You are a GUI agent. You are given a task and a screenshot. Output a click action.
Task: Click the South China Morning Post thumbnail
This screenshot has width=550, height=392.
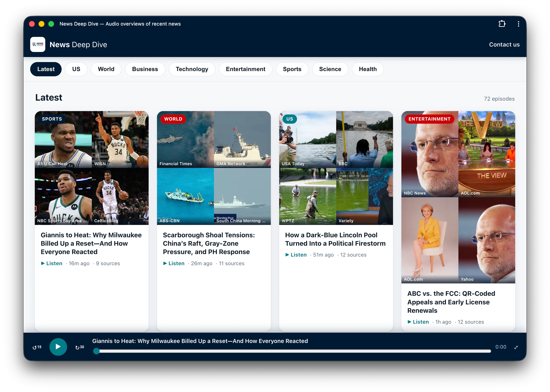click(242, 196)
